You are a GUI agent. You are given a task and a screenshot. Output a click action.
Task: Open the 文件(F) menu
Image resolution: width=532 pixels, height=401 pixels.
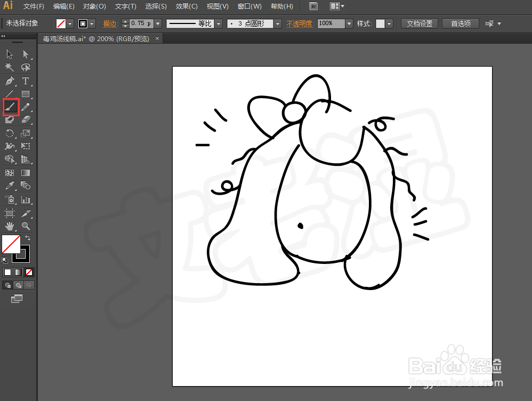click(34, 6)
